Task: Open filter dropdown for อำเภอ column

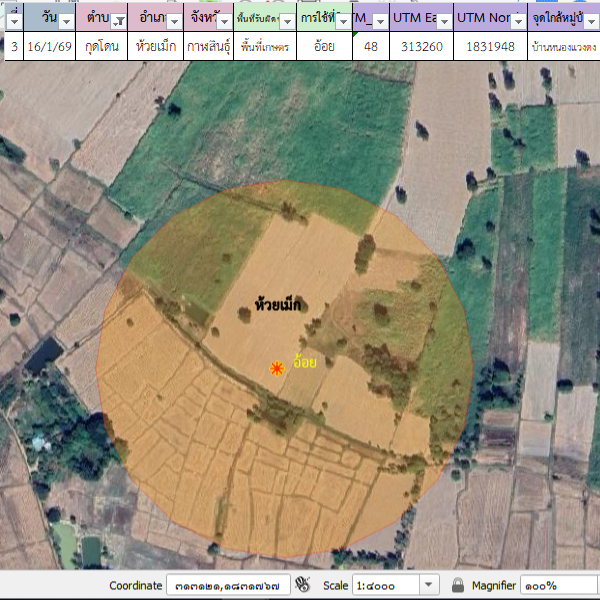Action: click(173, 21)
